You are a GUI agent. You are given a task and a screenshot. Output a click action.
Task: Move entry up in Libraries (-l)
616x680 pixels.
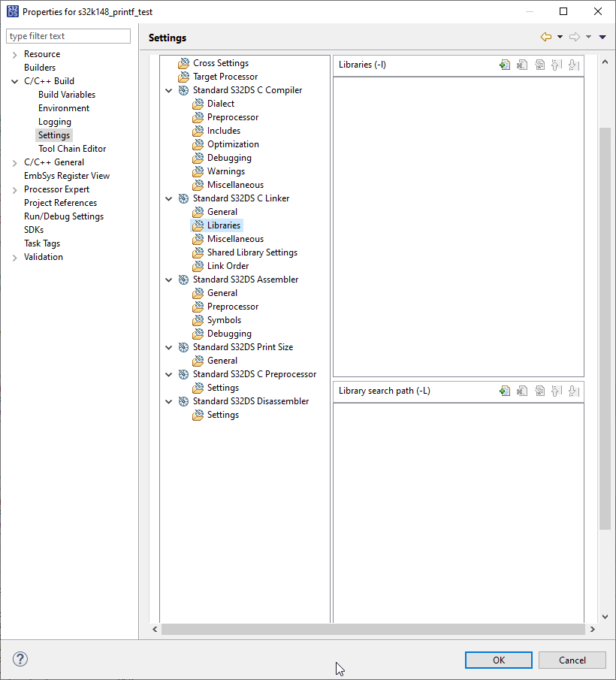(556, 65)
